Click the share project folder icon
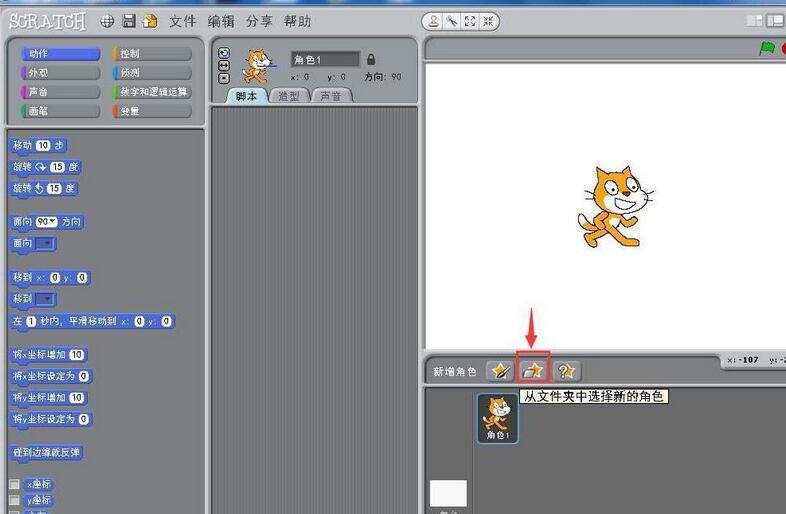Viewport: 786px width, 514px height. click(x=150, y=21)
